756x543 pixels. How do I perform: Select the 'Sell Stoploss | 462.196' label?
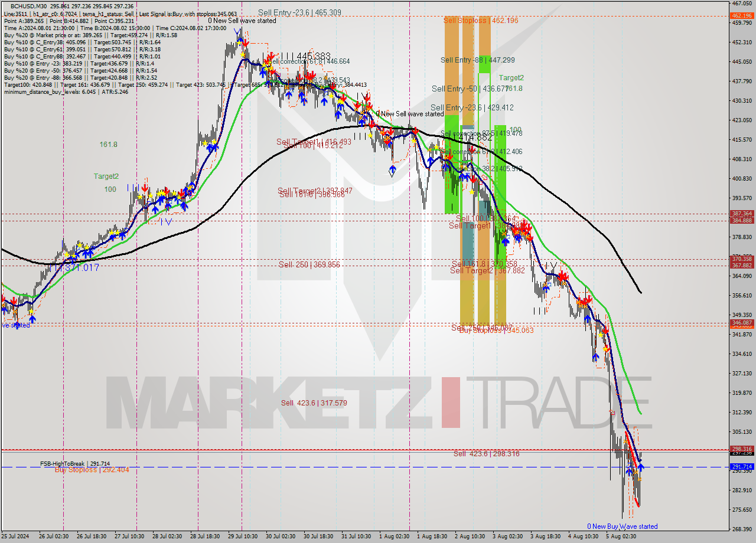[481, 21]
